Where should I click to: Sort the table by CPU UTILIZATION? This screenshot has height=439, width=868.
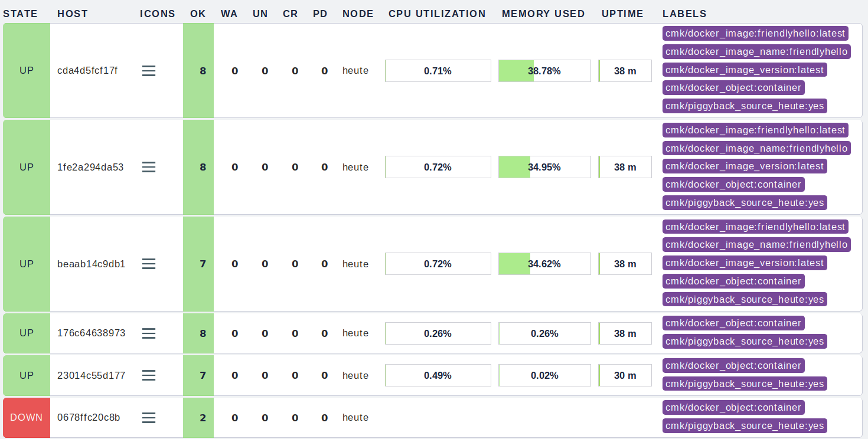437,13
